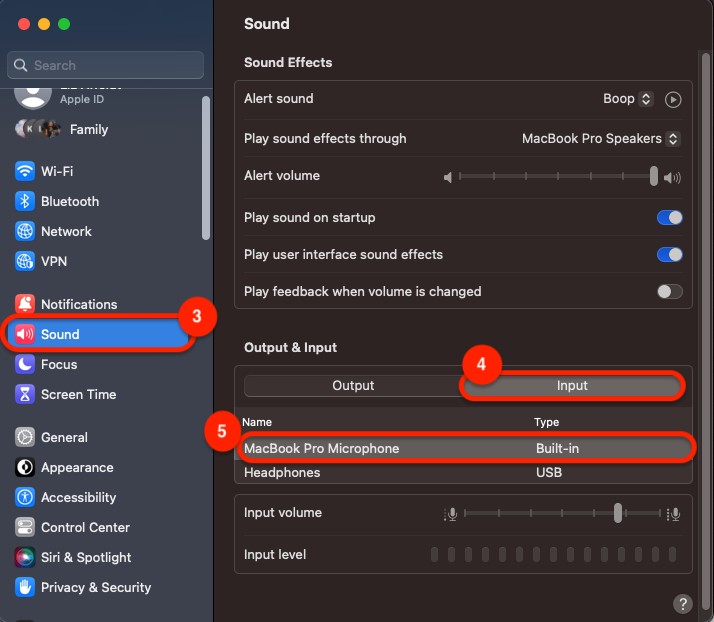Click the Bluetooth icon in sidebar
This screenshot has height=622, width=714.
click(x=25, y=201)
